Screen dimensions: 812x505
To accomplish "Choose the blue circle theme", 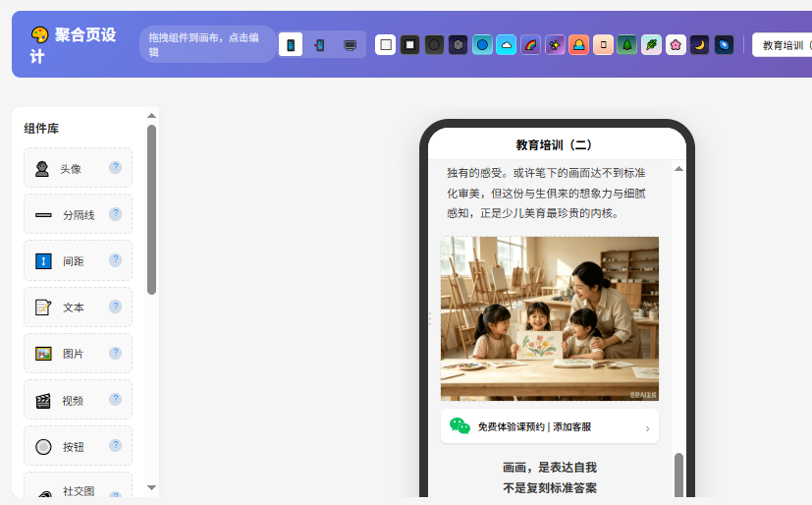I will (x=482, y=45).
